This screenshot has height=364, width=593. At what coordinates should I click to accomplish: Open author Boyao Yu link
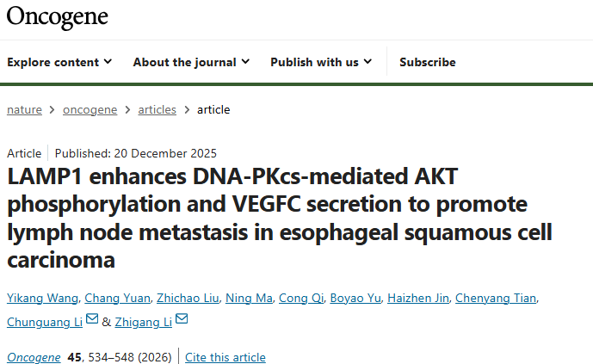click(x=356, y=299)
